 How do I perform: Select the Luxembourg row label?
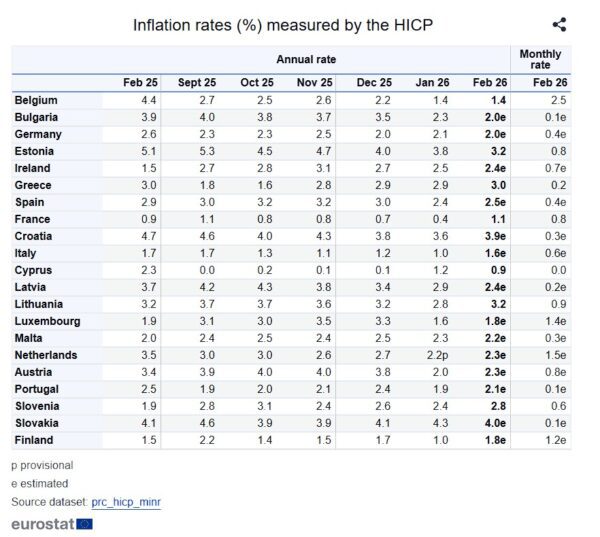[x=47, y=321]
